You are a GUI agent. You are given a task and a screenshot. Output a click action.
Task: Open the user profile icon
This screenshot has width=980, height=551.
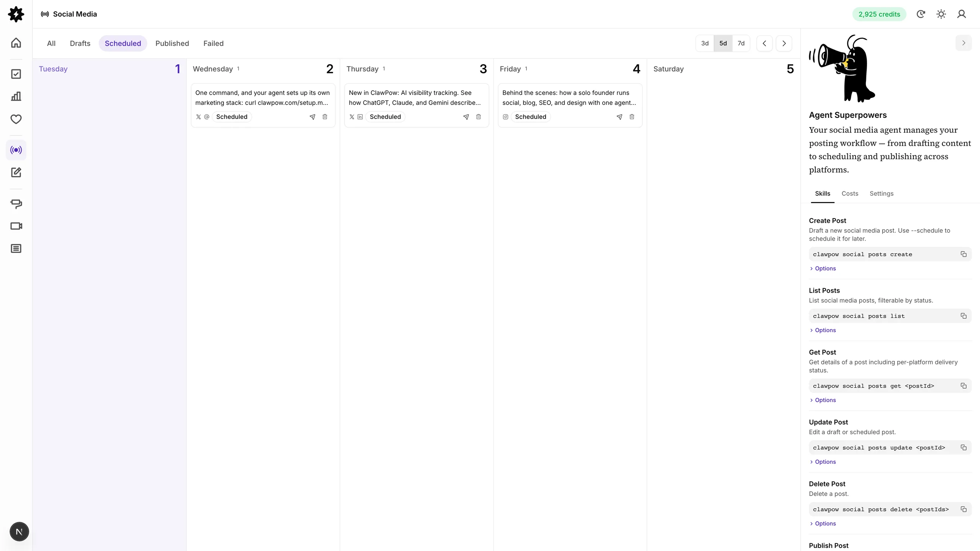point(961,14)
